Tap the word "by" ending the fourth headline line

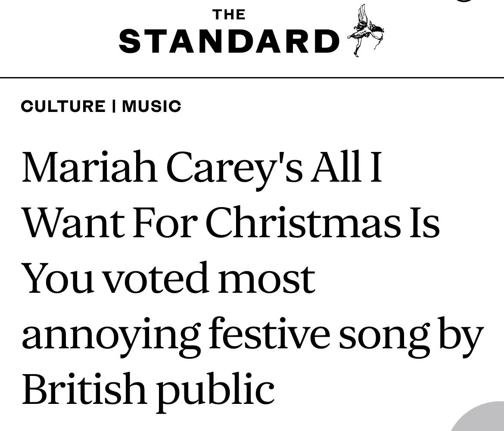point(461,334)
